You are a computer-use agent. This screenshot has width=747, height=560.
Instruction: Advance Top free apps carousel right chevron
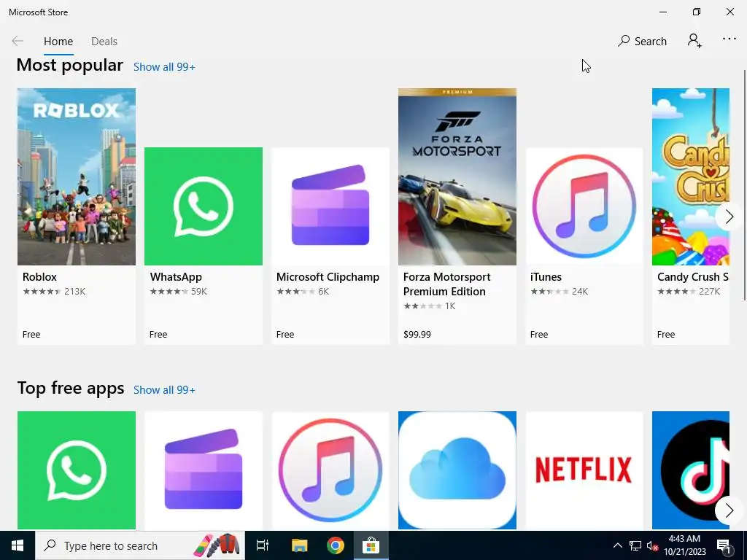click(x=729, y=510)
